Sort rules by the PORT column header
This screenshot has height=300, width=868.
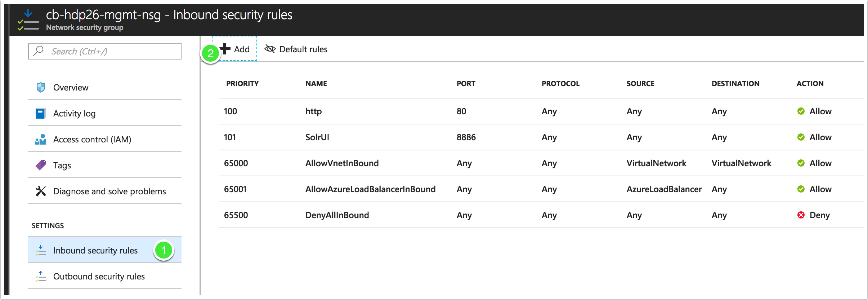(466, 83)
